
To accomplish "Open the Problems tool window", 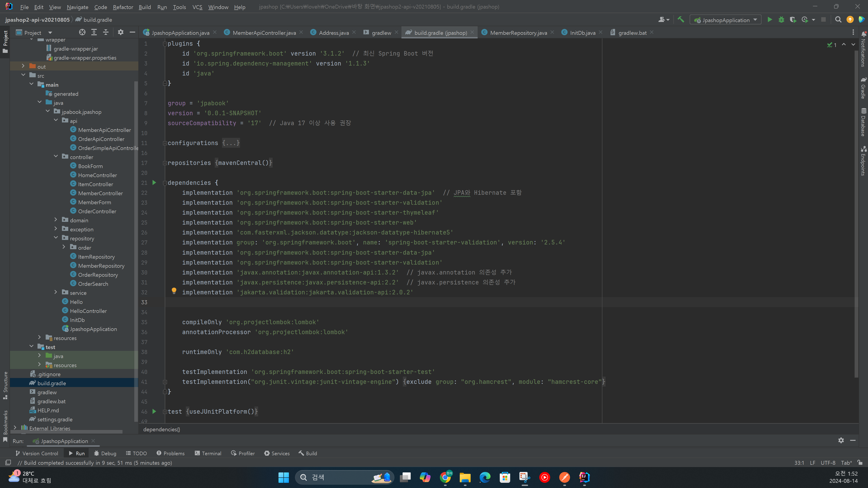I will [x=170, y=453].
